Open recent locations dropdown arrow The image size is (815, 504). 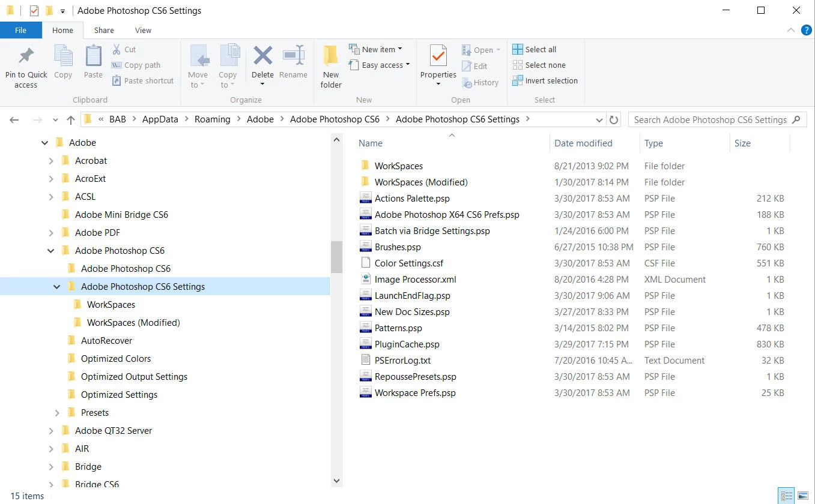pos(55,120)
